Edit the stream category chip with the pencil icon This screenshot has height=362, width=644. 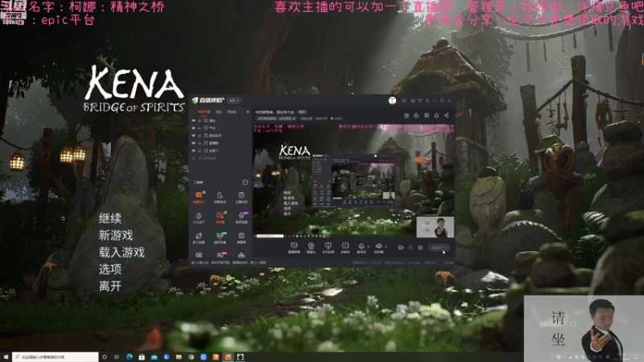coord(276,118)
